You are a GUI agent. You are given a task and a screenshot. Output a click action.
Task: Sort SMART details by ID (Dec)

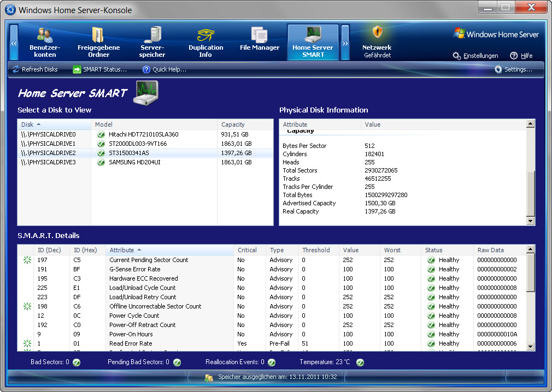52,250
